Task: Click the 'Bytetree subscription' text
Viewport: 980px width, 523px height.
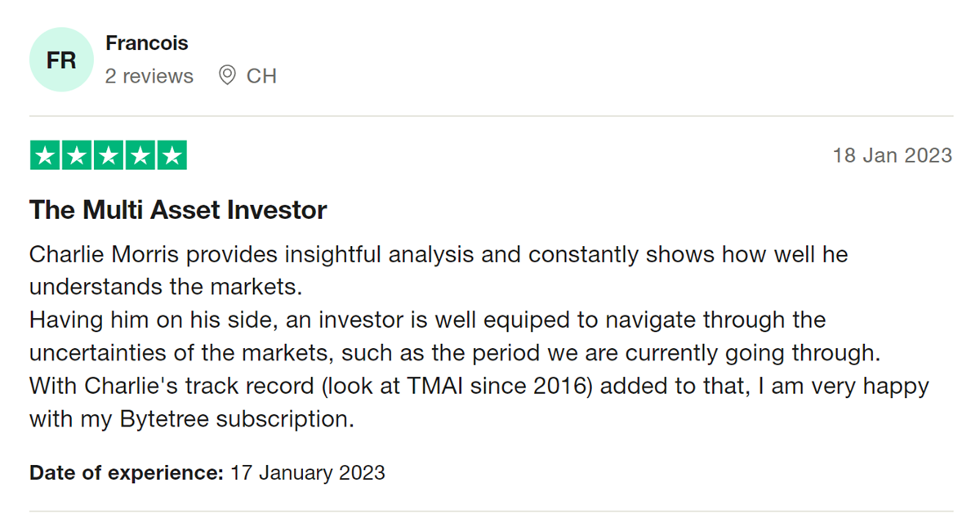Action: [234, 420]
